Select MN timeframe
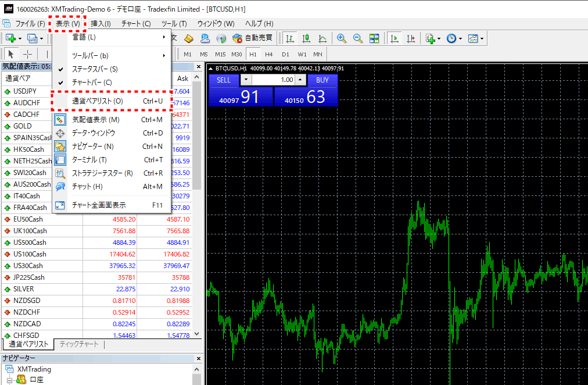The height and width of the screenshot is (385, 588). [318, 55]
